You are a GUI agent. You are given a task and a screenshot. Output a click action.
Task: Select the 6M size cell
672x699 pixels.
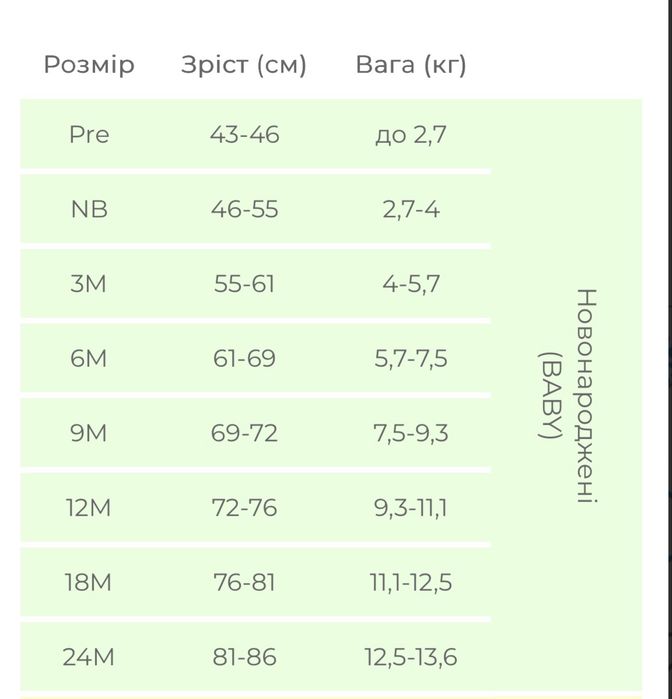[x=88, y=358]
